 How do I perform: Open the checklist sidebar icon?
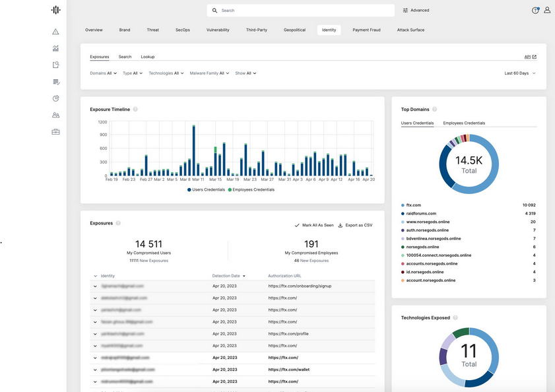point(56,82)
